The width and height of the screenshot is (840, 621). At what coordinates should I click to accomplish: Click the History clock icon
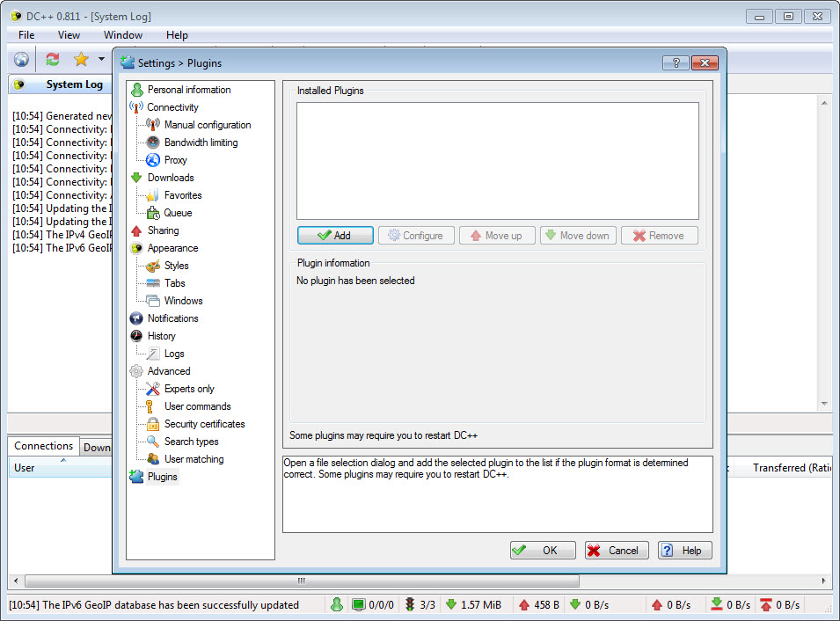coord(136,336)
